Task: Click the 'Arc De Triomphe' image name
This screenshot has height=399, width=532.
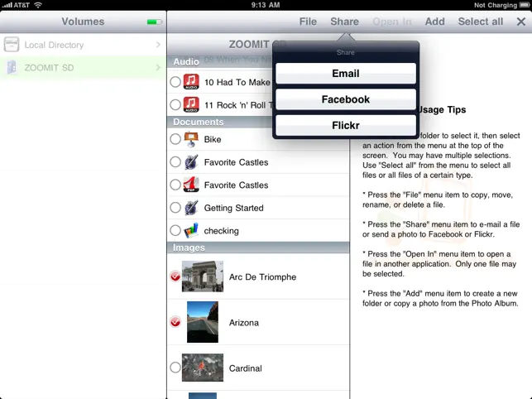Action: (262, 277)
